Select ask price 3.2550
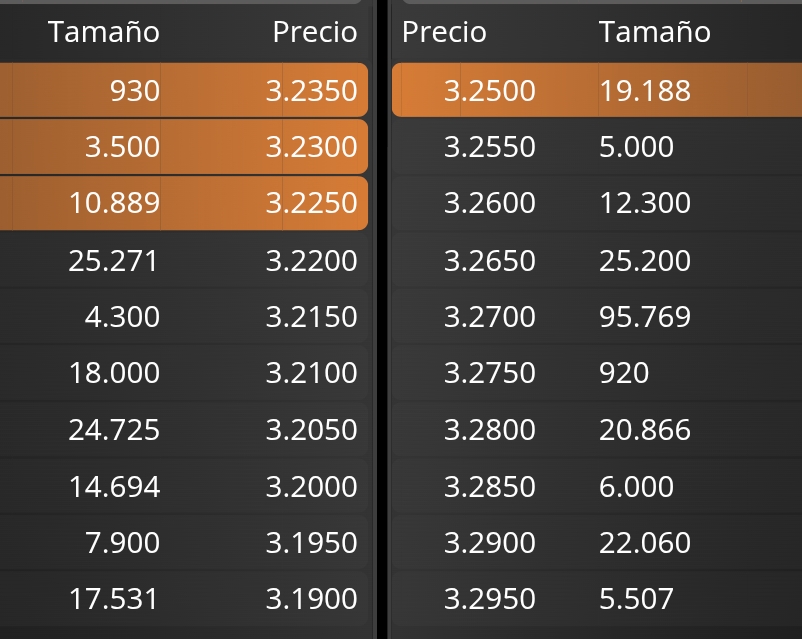Viewport: 802px width, 639px height. 489,147
